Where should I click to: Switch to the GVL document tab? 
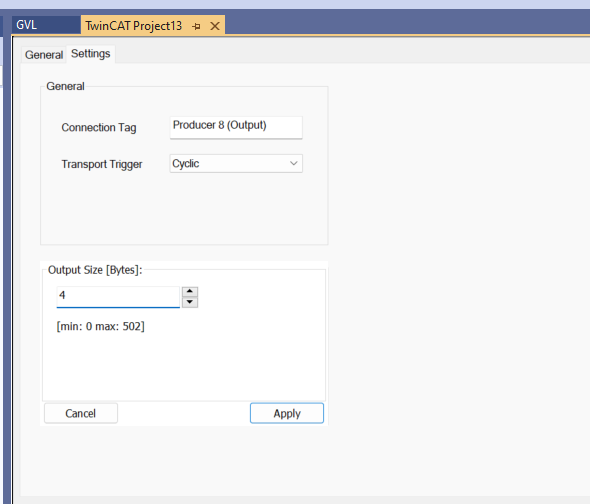26,25
